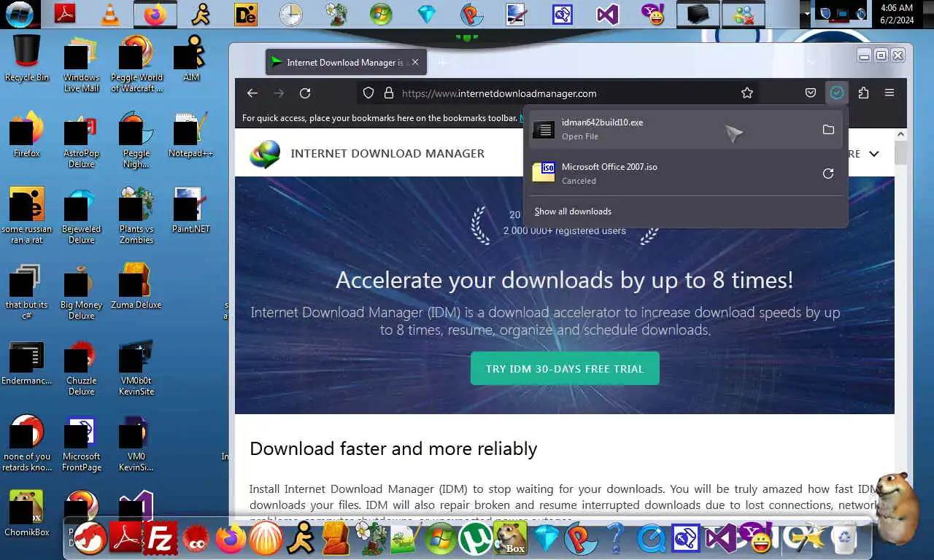Open Paint.NET desktop shortcut

click(x=190, y=210)
